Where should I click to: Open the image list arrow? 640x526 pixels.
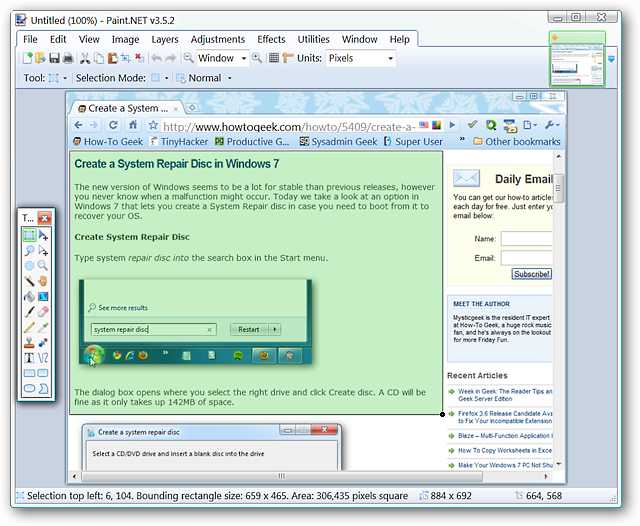pos(612,60)
